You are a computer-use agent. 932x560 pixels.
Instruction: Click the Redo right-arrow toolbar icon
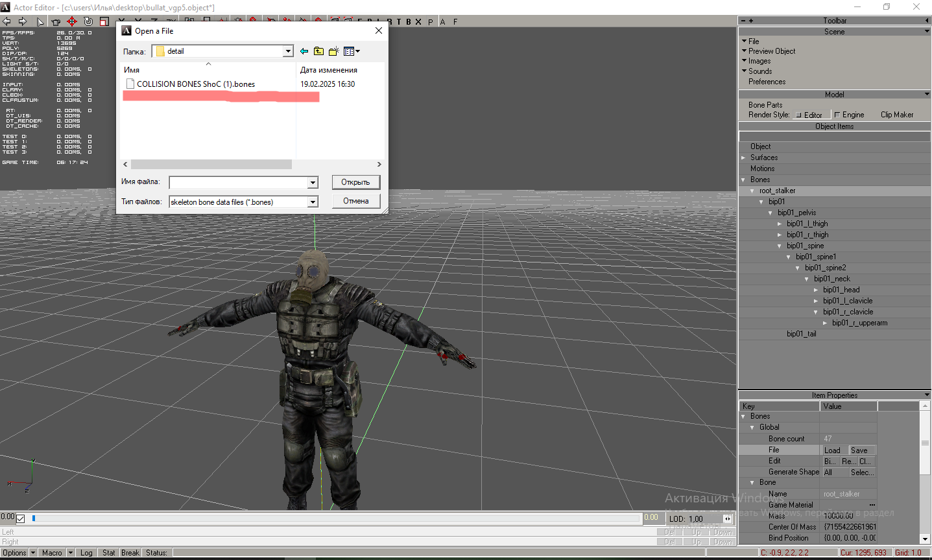click(x=23, y=21)
